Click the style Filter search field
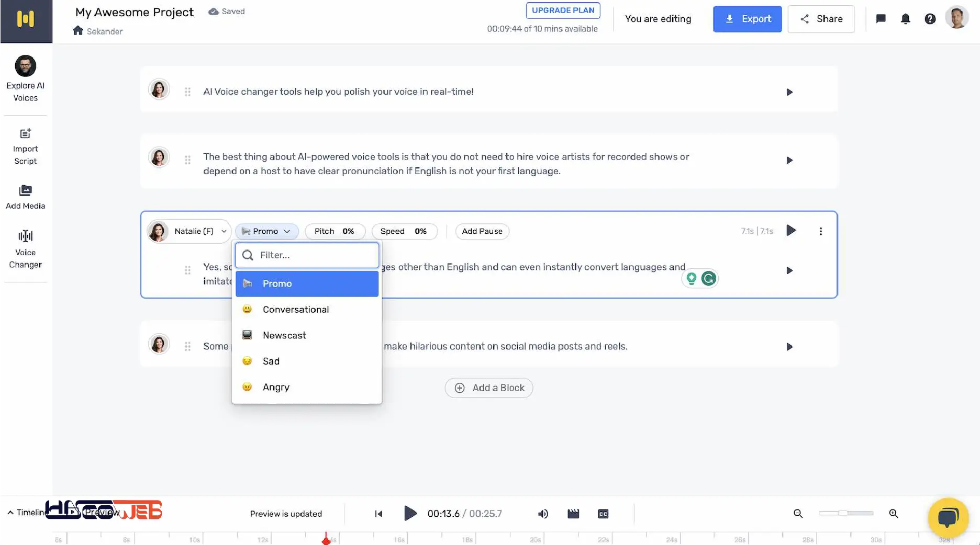 pyautogui.click(x=307, y=255)
